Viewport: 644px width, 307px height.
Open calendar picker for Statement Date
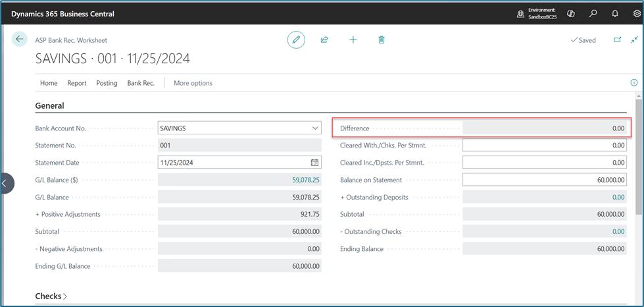click(x=314, y=163)
